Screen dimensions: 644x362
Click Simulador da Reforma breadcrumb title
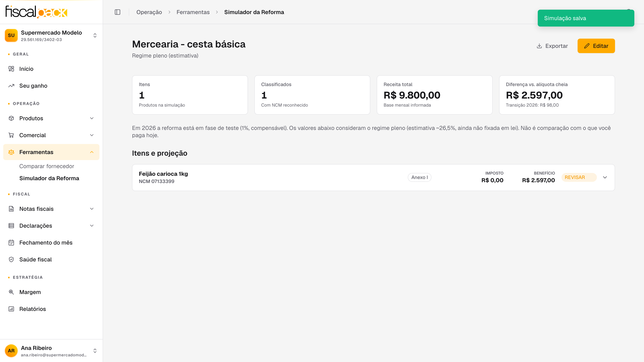tap(254, 12)
